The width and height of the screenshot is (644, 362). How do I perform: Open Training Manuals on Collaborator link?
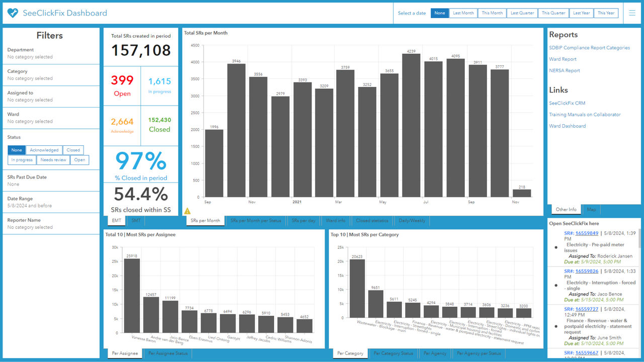click(x=585, y=115)
